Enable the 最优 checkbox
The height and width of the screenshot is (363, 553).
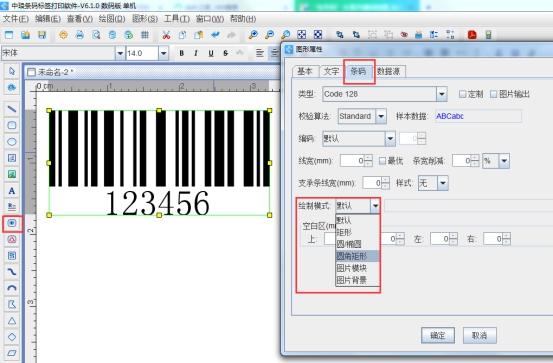[382, 161]
